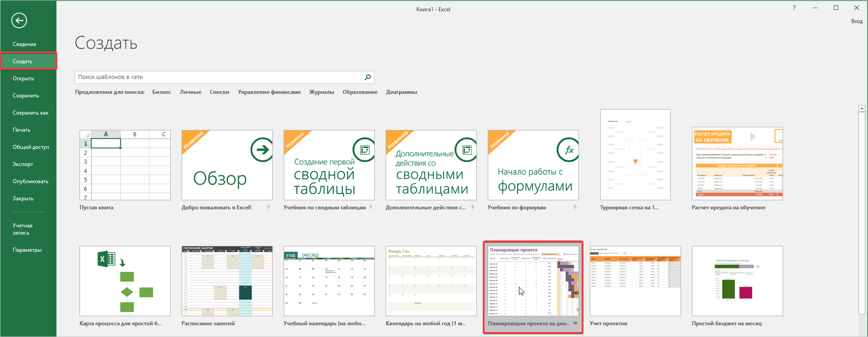Open the Расписание занятий template
The width and height of the screenshot is (868, 337).
click(x=227, y=281)
